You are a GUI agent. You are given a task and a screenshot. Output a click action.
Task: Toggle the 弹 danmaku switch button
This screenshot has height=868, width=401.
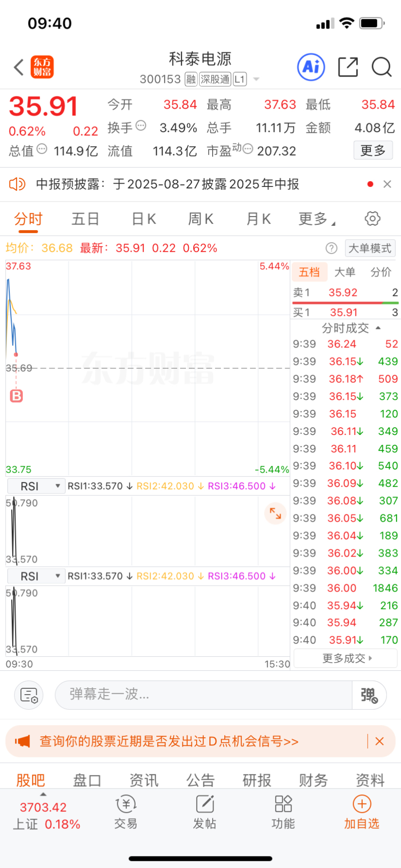point(369,695)
